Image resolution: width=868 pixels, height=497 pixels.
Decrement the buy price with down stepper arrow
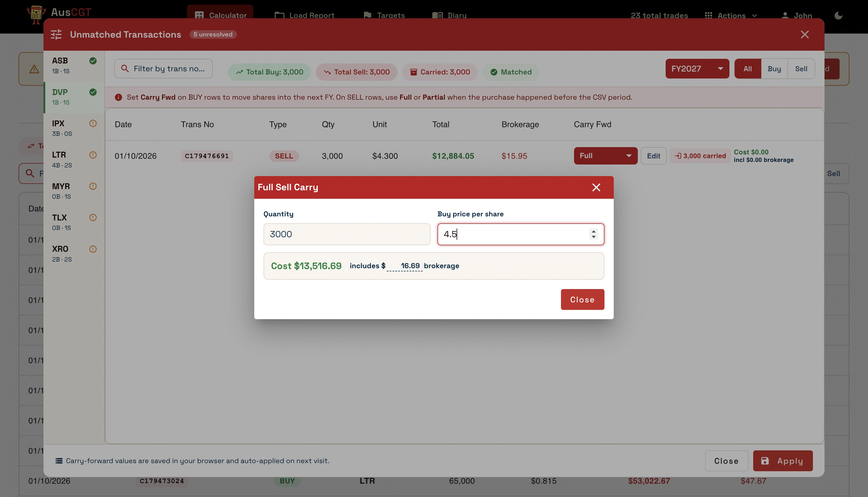tap(593, 237)
